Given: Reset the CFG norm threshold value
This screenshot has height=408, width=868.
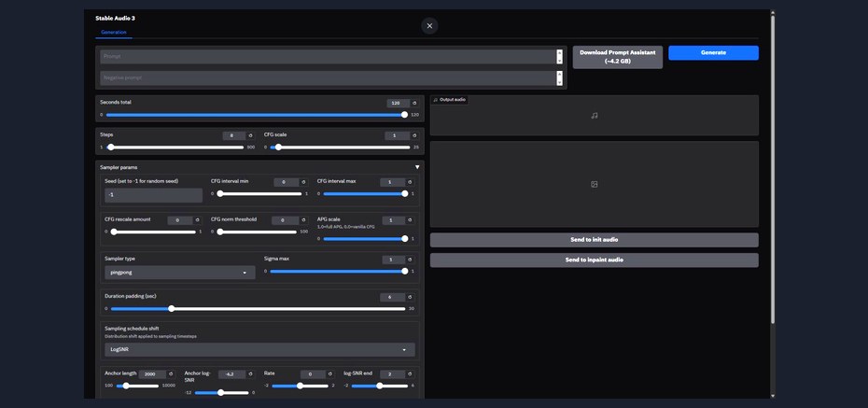Looking at the screenshot, I should click(x=303, y=220).
